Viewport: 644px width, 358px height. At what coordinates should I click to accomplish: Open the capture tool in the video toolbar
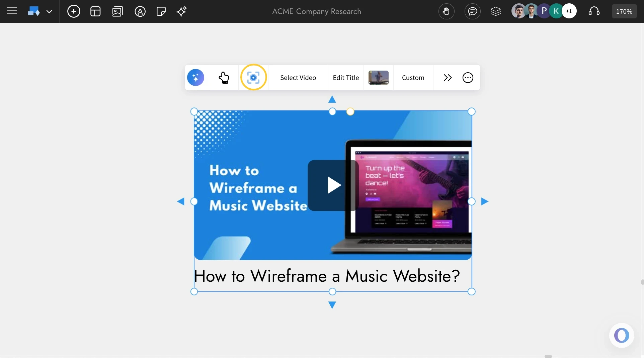(x=253, y=77)
